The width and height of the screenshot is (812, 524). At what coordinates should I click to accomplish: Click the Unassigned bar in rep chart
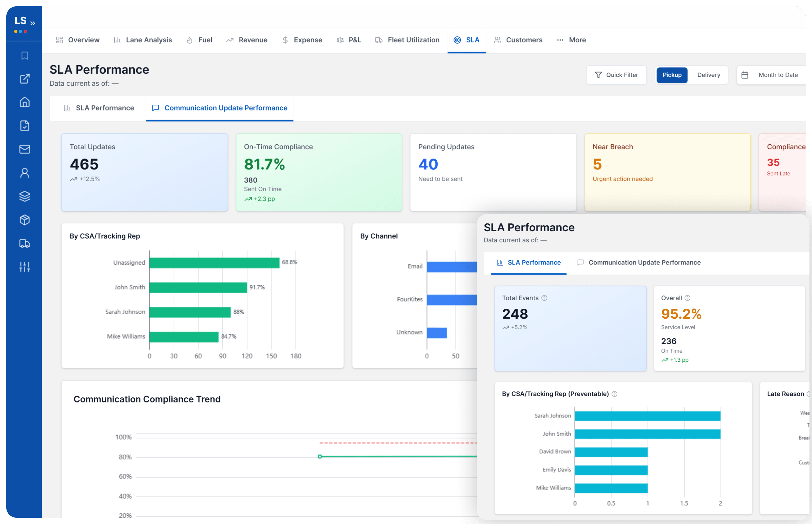pyautogui.click(x=214, y=263)
